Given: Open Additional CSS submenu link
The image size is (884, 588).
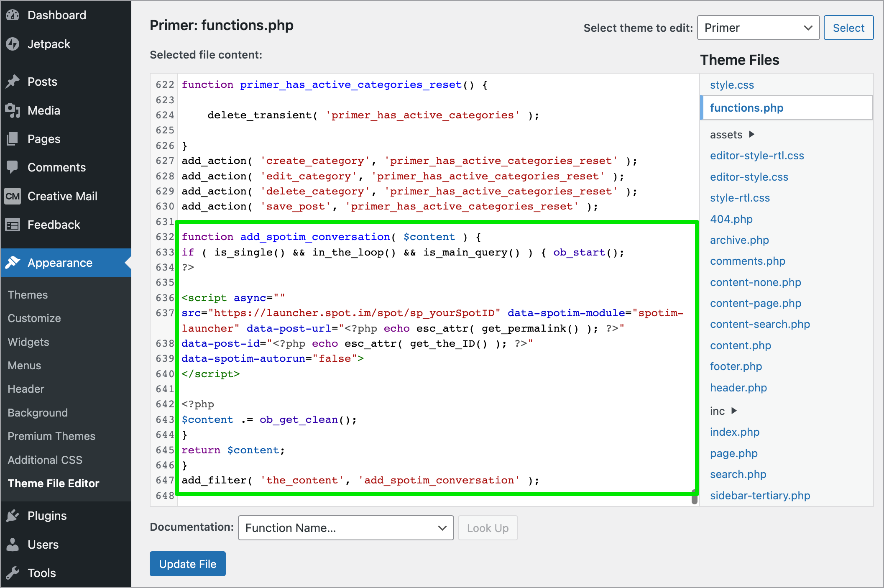Looking at the screenshot, I should (45, 460).
